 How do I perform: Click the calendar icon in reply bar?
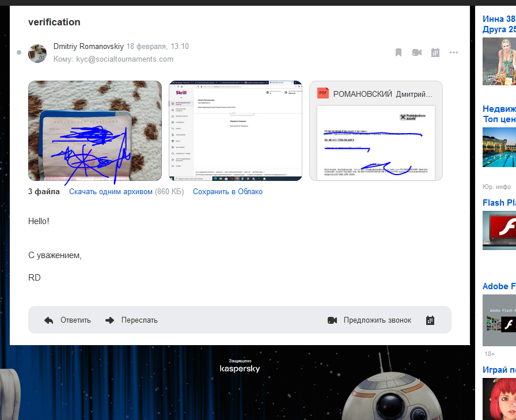point(430,320)
